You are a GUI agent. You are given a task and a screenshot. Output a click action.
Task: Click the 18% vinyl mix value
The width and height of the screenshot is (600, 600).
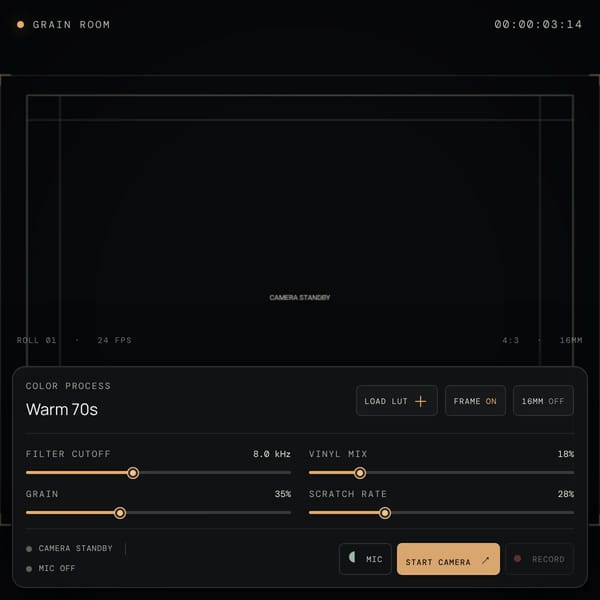(566, 454)
